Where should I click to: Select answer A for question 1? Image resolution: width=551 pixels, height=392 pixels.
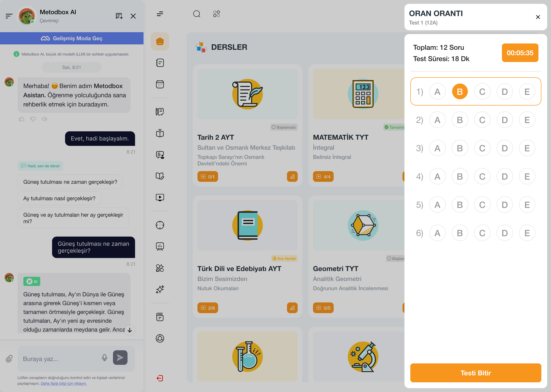437,92
